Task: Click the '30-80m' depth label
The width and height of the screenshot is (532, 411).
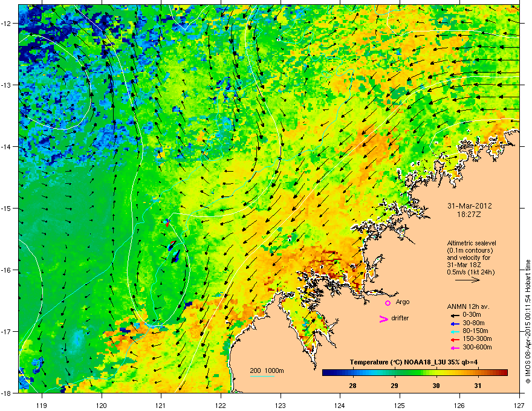Action: pyautogui.click(x=473, y=323)
